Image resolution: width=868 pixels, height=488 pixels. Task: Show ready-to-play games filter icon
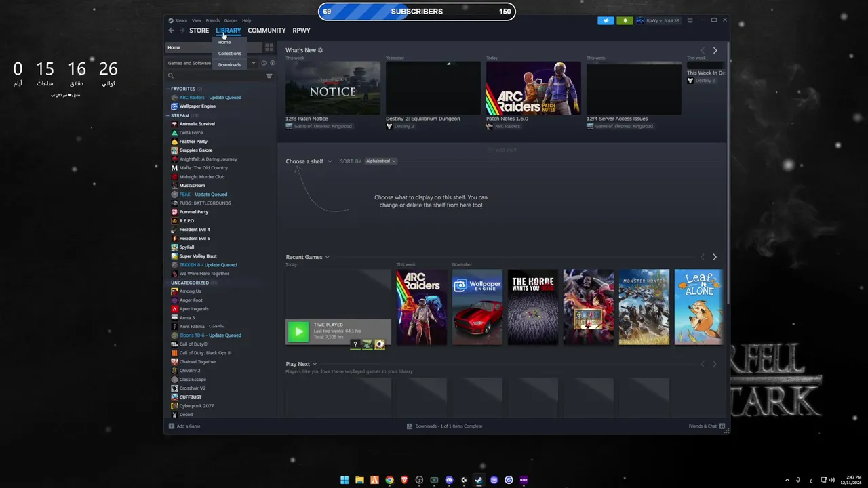tap(273, 63)
